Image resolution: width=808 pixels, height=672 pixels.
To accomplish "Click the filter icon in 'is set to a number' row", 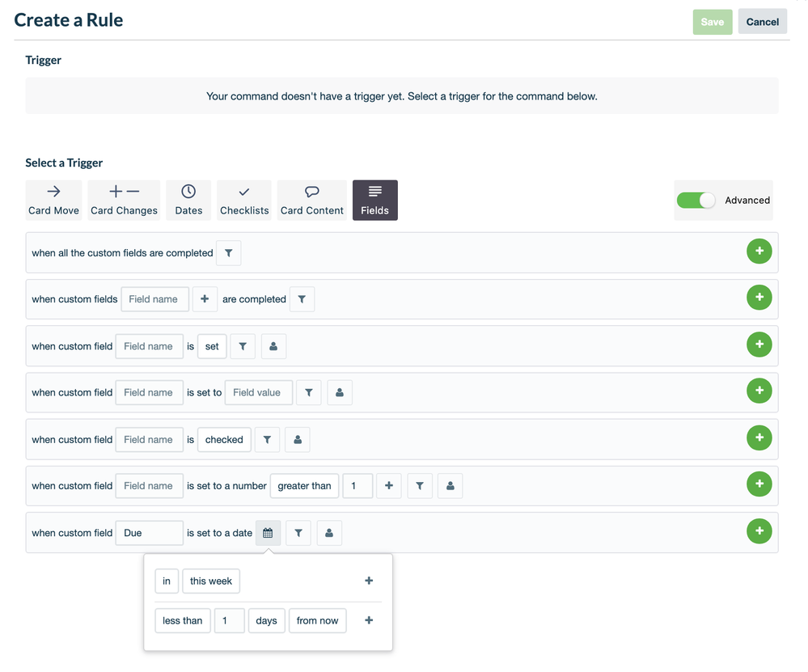I will point(420,486).
